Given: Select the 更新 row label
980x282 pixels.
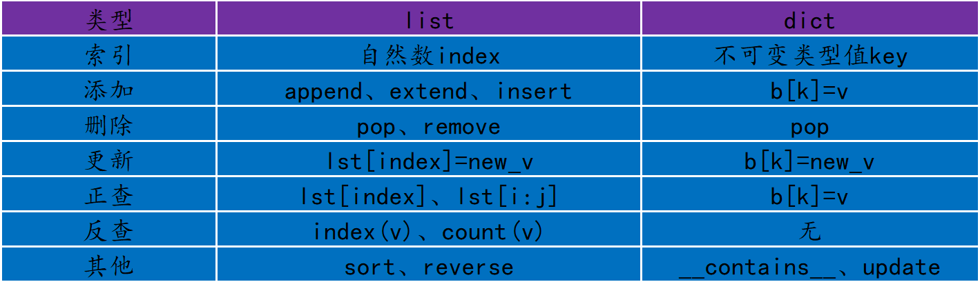Looking at the screenshot, I should 108,161.
